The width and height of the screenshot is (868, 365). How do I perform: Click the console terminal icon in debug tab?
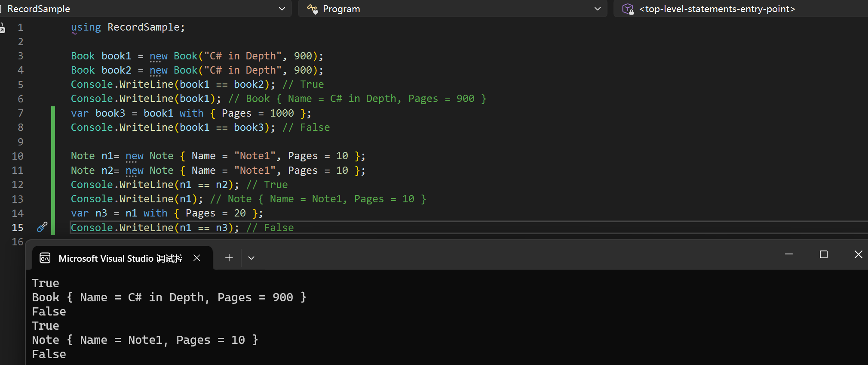[x=45, y=258]
